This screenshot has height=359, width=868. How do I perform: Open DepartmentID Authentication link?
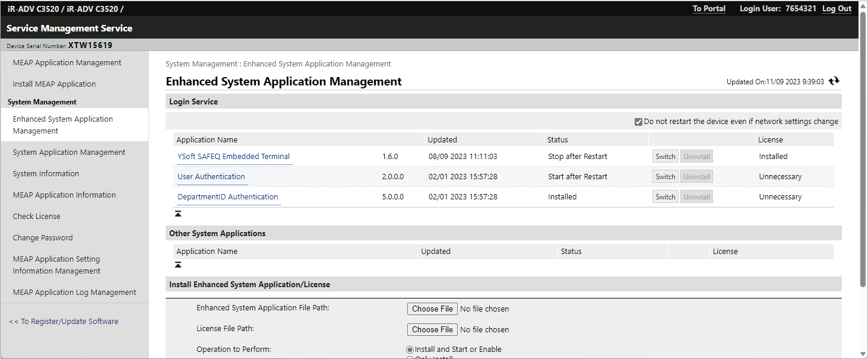click(x=227, y=197)
